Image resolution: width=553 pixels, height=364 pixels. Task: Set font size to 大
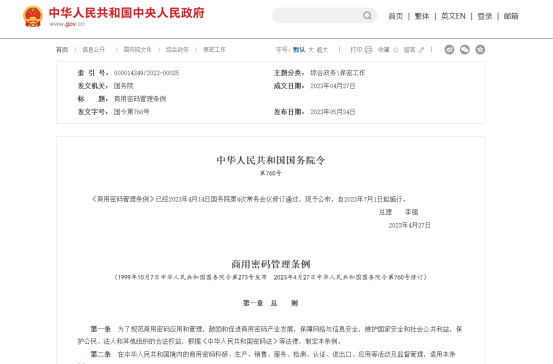click(311, 50)
